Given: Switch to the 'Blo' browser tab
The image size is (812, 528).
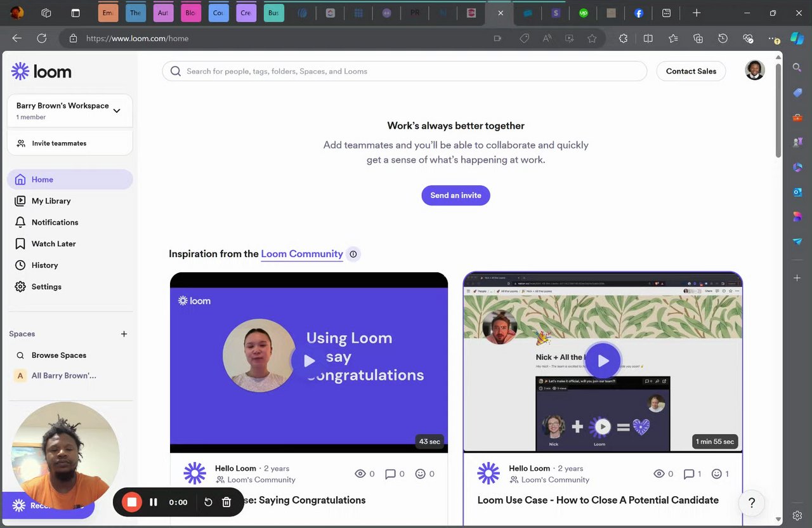Looking at the screenshot, I should [x=190, y=13].
